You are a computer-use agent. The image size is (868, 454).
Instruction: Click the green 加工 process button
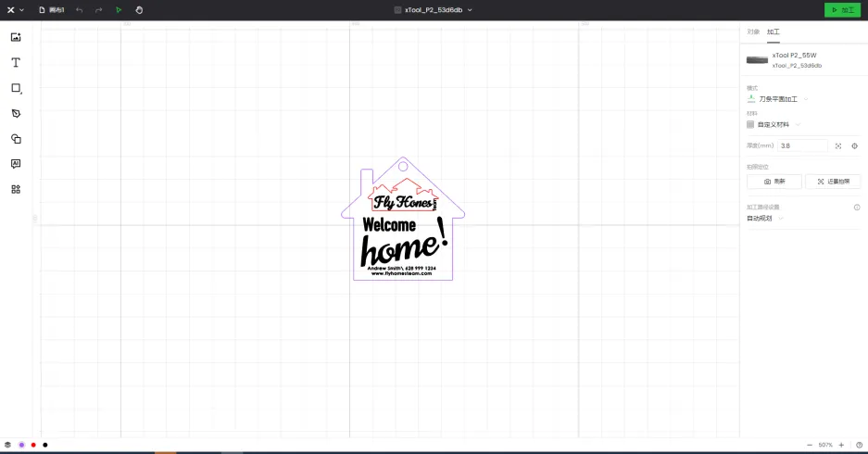(843, 10)
